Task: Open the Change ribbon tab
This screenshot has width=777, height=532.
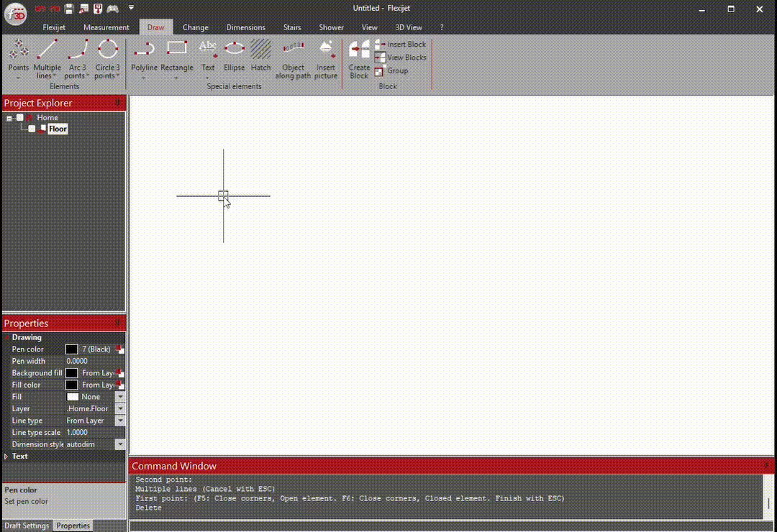Action: (x=195, y=27)
